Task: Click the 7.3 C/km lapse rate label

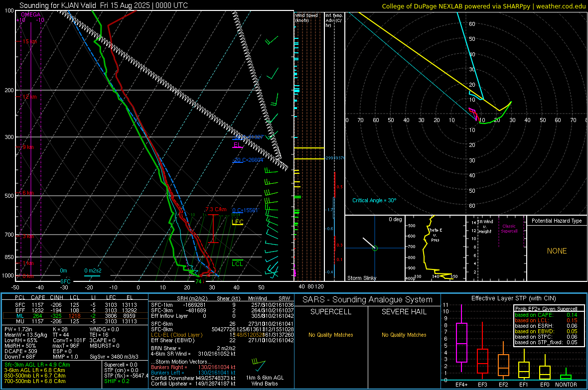Action: pos(216,209)
